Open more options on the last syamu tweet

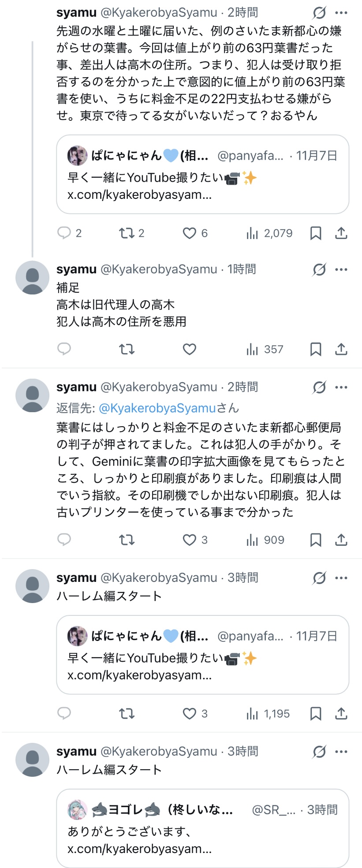[x=341, y=752]
